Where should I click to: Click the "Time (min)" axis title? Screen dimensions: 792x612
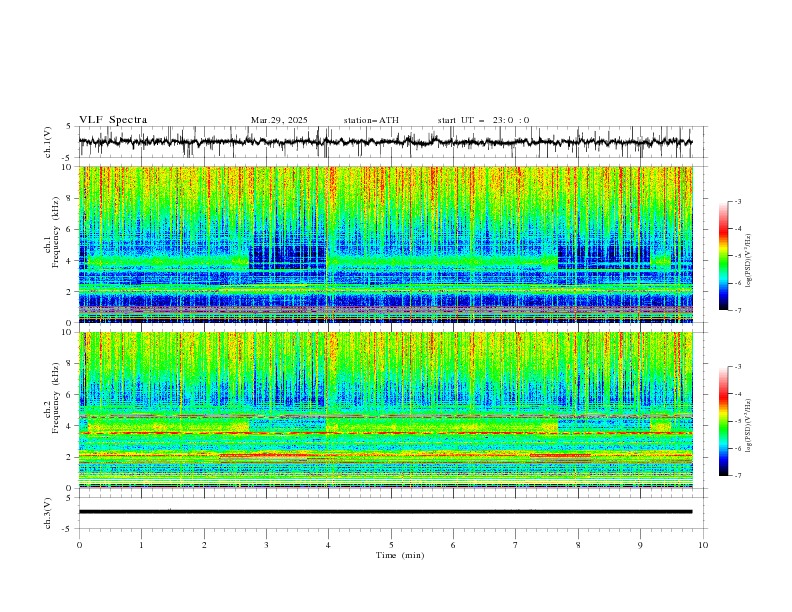click(x=400, y=555)
